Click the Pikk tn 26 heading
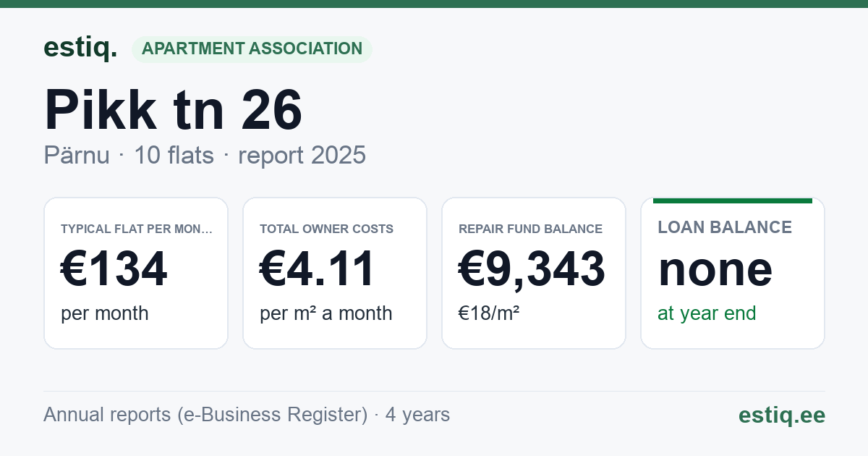Image resolution: width=868 pixels, height=456 pixels. 174,109
